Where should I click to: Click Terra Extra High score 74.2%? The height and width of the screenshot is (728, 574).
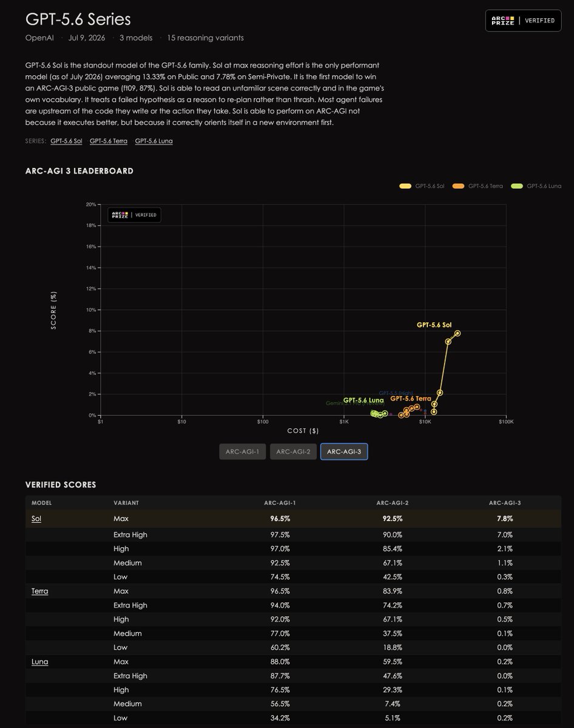[x=393, y=605]
